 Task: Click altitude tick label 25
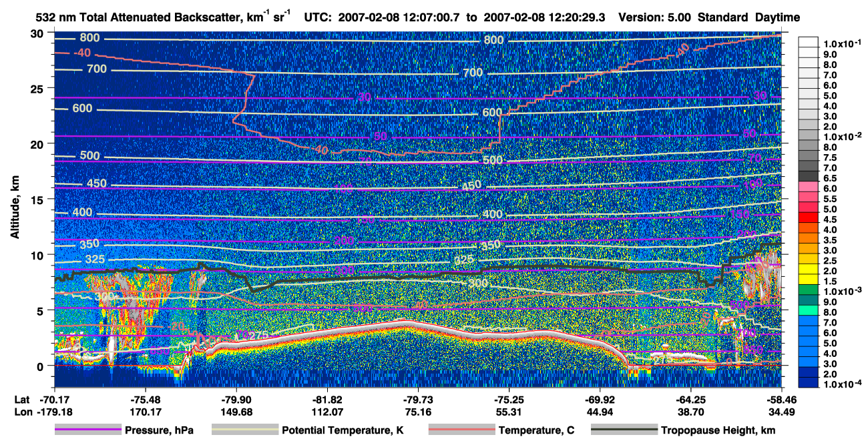click(38, 89)
